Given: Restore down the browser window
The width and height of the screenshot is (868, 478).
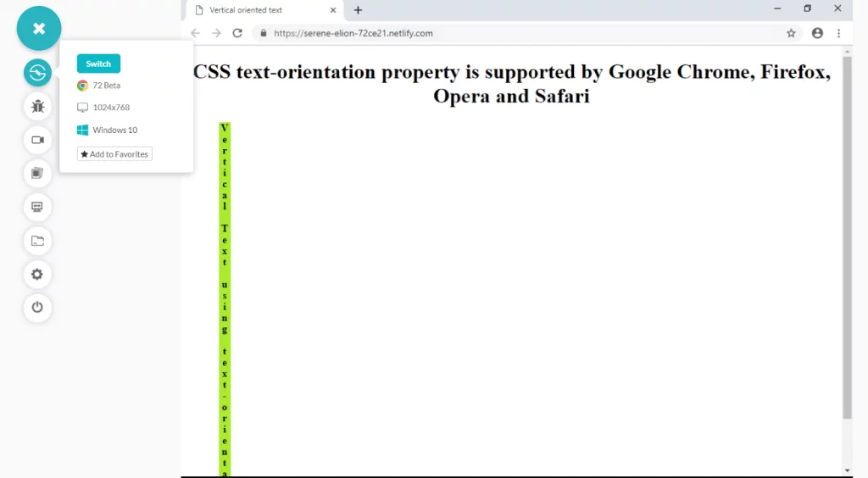Looking at the screenshot, I should 808,8.
